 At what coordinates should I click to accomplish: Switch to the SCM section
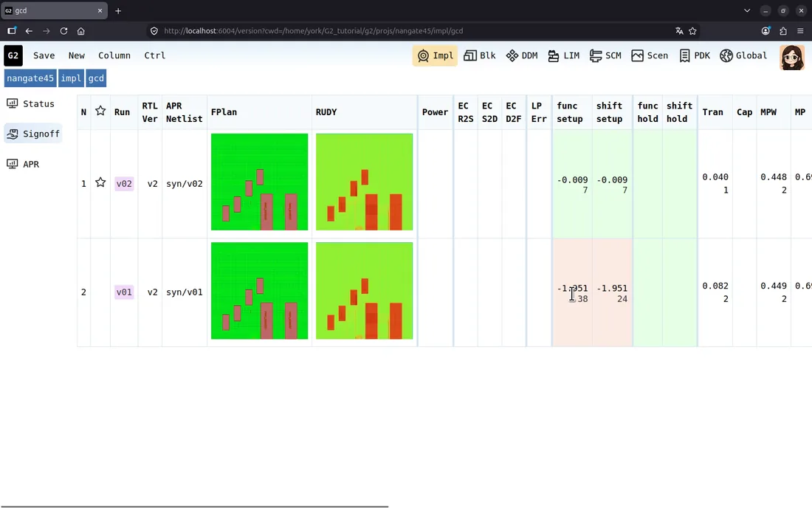coord(605,55)
